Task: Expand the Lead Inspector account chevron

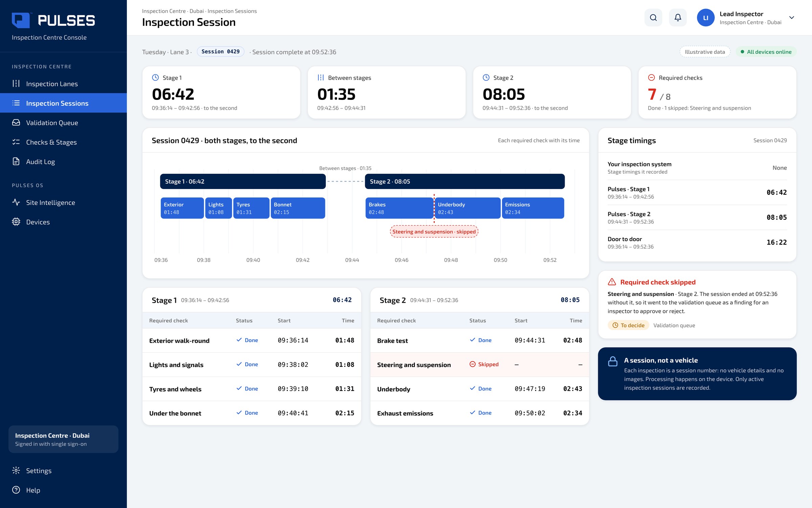Action: 791,18
